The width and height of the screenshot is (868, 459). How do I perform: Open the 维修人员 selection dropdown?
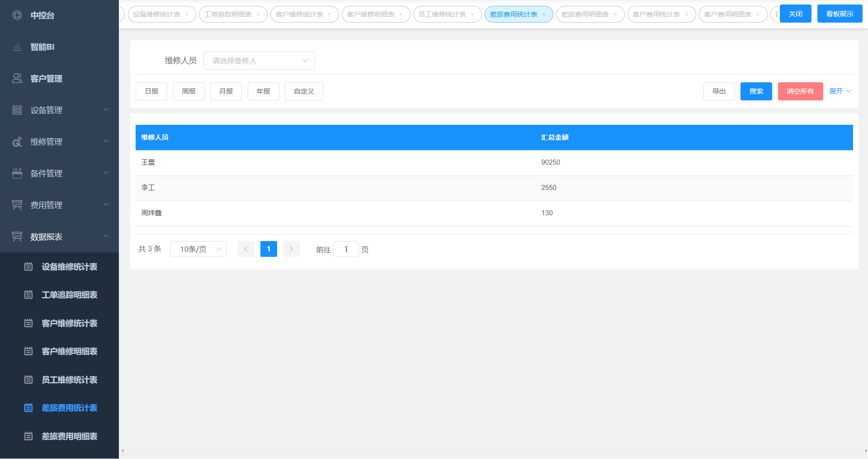tap(259, 61)
